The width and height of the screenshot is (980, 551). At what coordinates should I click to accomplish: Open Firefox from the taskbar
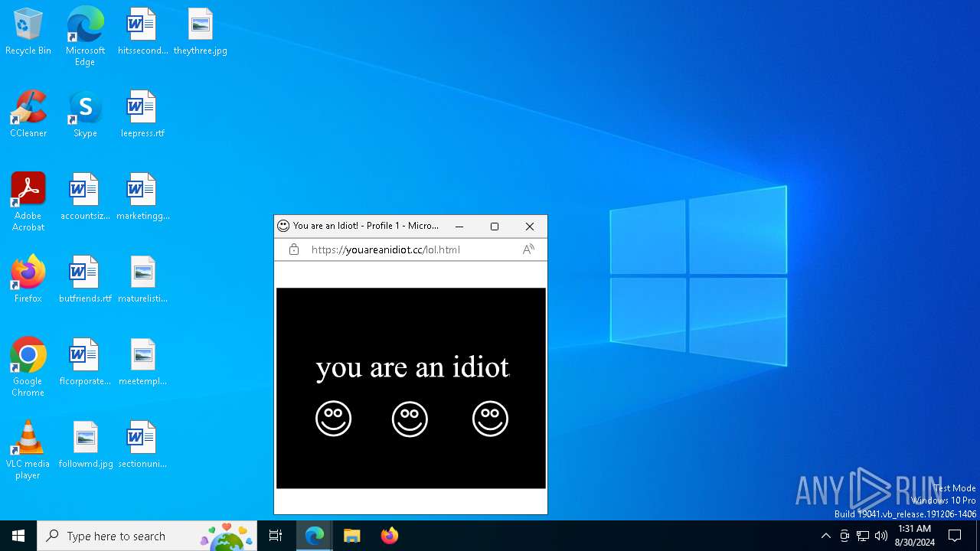390,536
